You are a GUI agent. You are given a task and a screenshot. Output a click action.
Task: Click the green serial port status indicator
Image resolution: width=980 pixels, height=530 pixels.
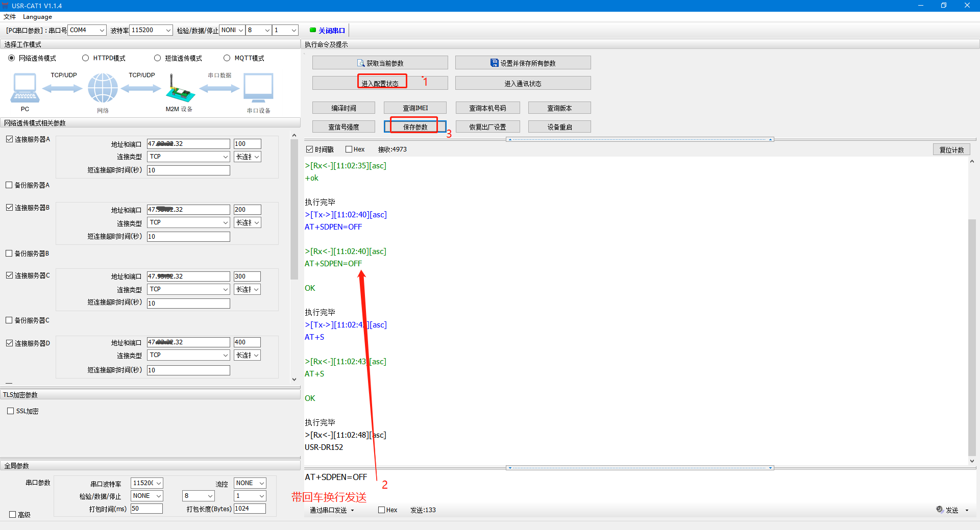coord(312,30)
